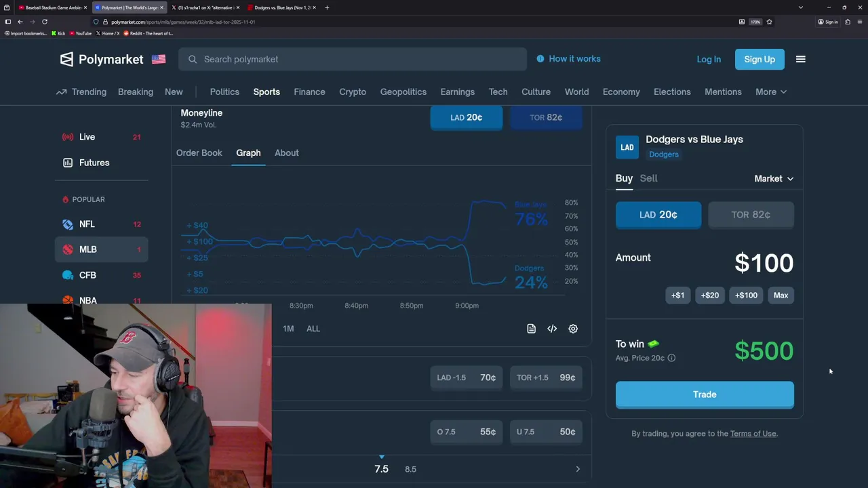
Task: Select Under 7.5 at 50¢
Action: 546,432
